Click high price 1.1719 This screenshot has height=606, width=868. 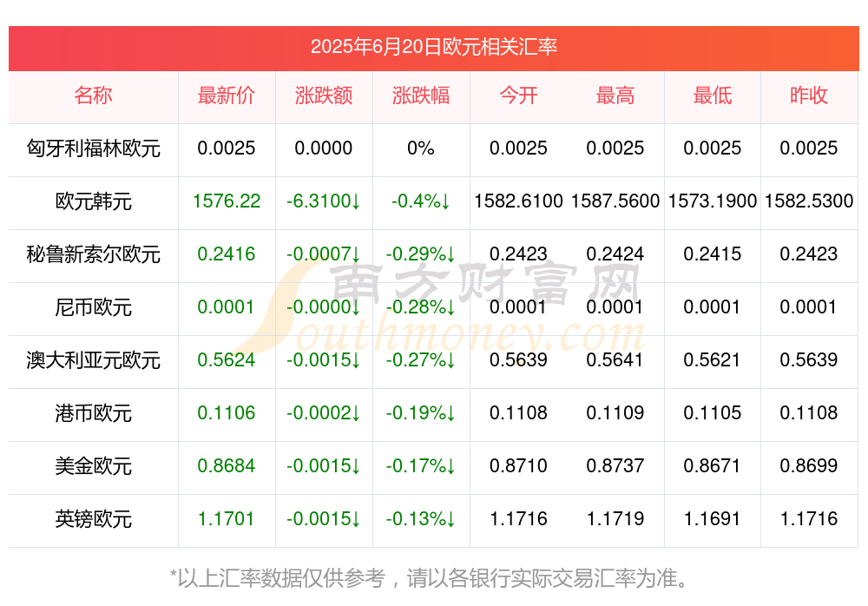[x=615, y=519]
